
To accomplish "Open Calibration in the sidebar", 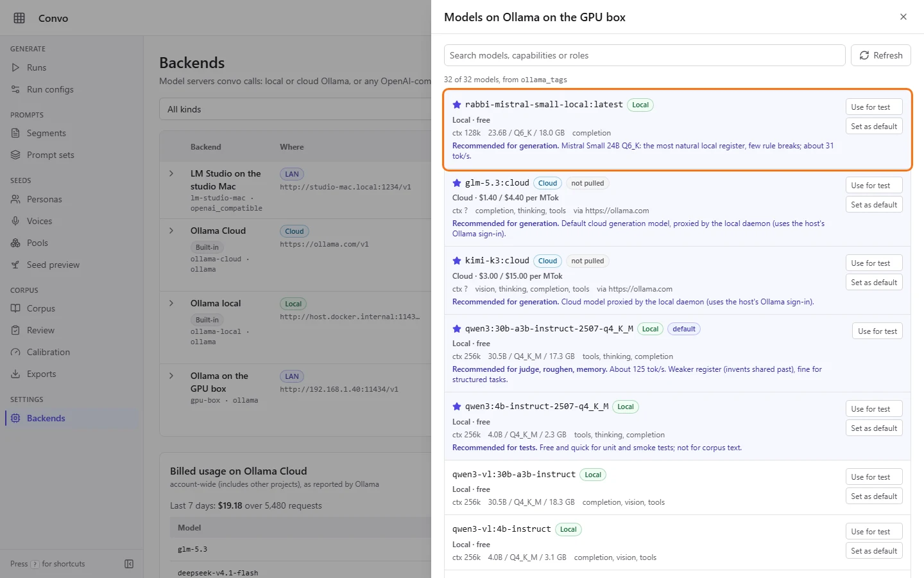I will pyautogui.click(x=71, y=352).
